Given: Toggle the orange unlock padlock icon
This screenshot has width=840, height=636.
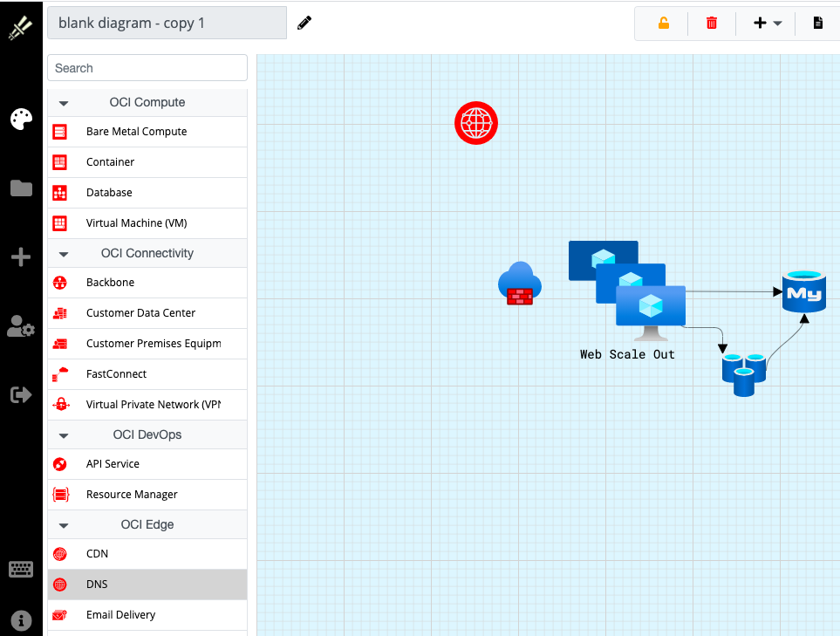Looking at the screenshot, I should click(x=664, y=23).
